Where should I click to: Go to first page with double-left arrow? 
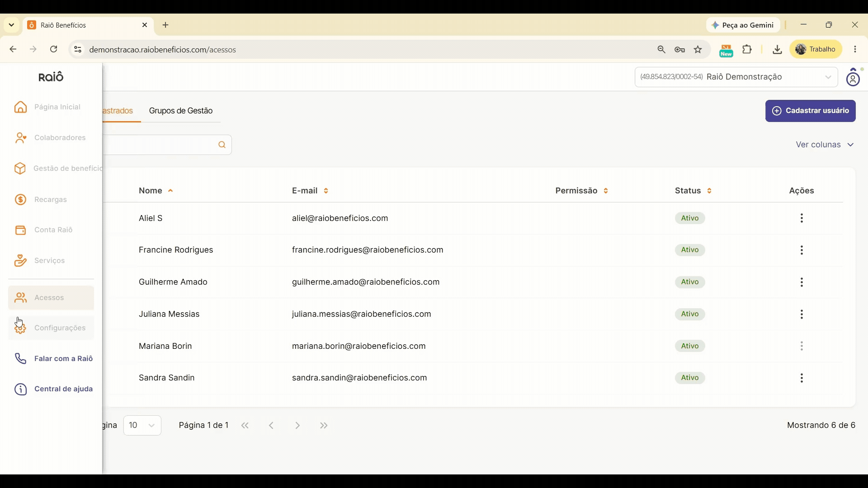[x=245, y=427]
